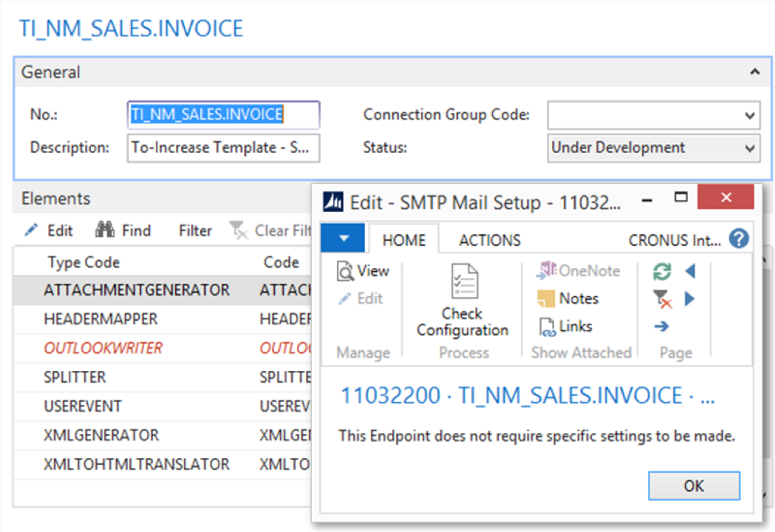Viewport: 775px width, 532px height.
Task: Refresh the SMTP Mail Setup page
Action: [x=661, y=270]
